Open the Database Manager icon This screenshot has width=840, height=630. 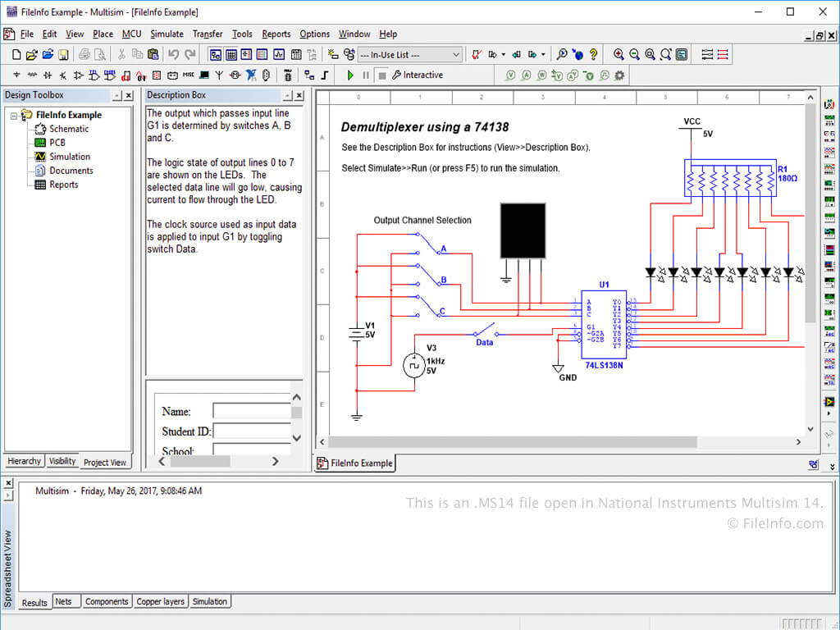(x=349, y=55)
